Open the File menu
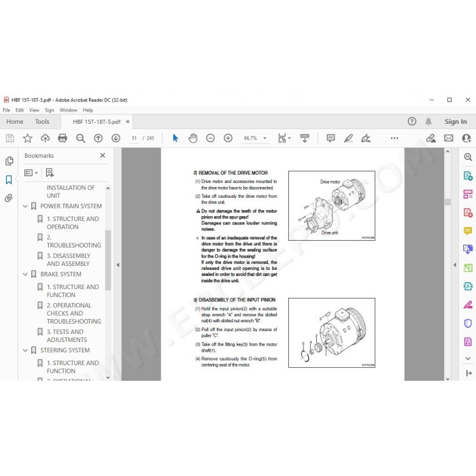The width and height of the screenshot is (476, 476). tap(6, 110)
